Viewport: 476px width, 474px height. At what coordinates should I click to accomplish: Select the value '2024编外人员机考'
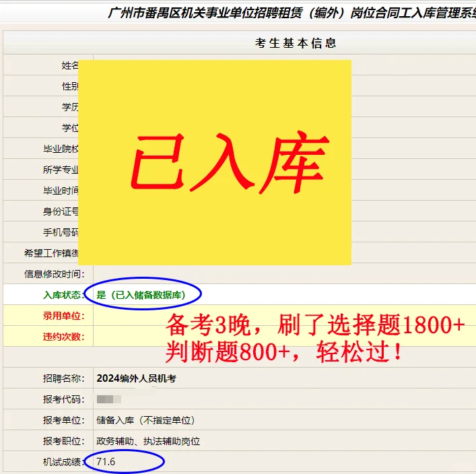136,378
